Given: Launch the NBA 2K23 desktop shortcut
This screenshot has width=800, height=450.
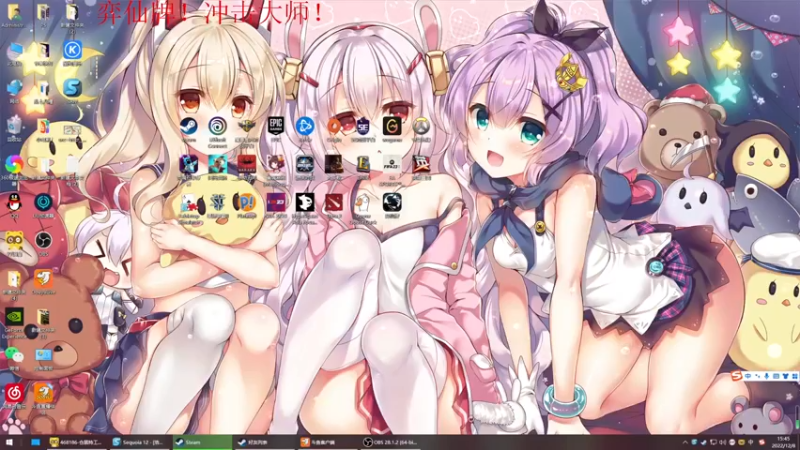Looking at the screenshot, I should point(276,205).
